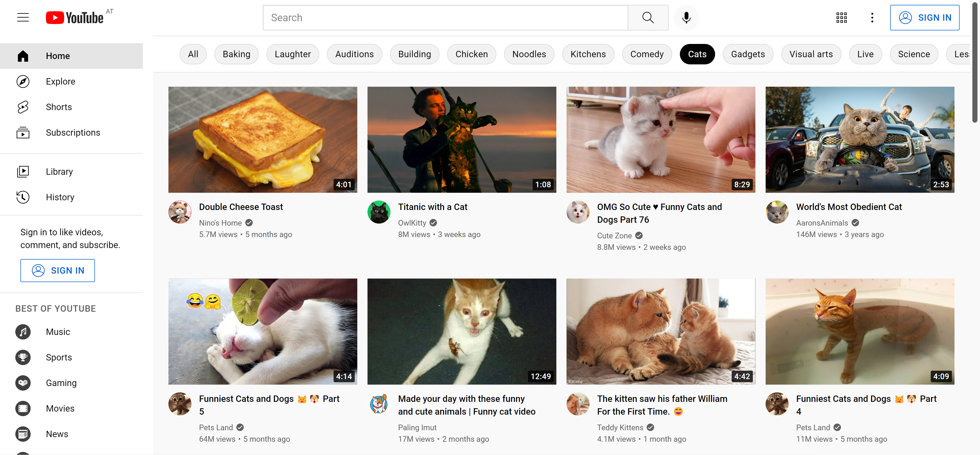980x455 pixels.
Task: Click the top-right SIGN IN button
Action: [924, 18]
